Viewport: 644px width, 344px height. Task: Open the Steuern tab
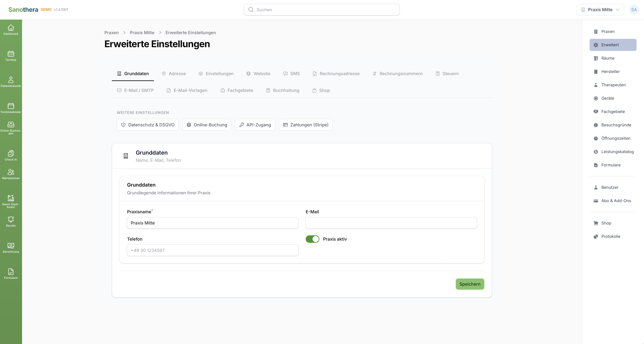(x=447, y=74)
